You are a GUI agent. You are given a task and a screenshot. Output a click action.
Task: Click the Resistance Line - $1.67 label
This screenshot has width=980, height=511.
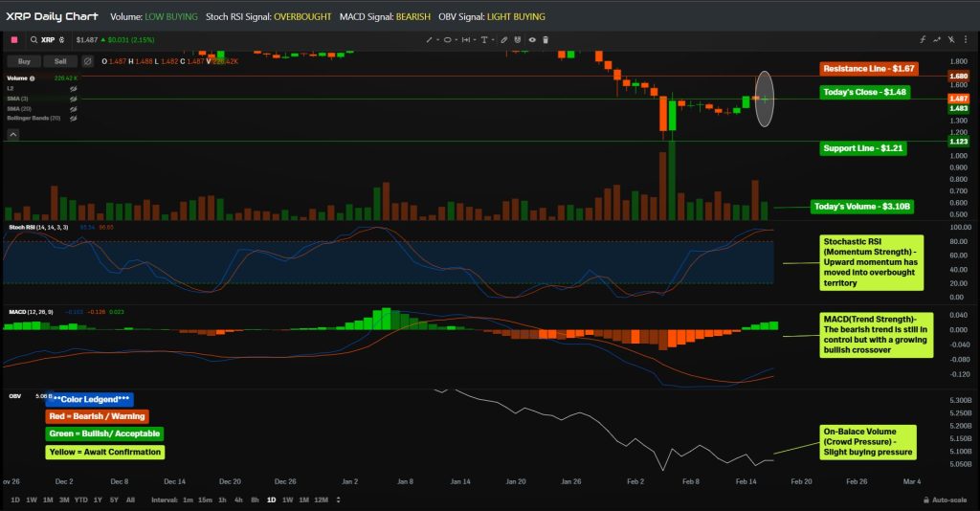[869, 69]
